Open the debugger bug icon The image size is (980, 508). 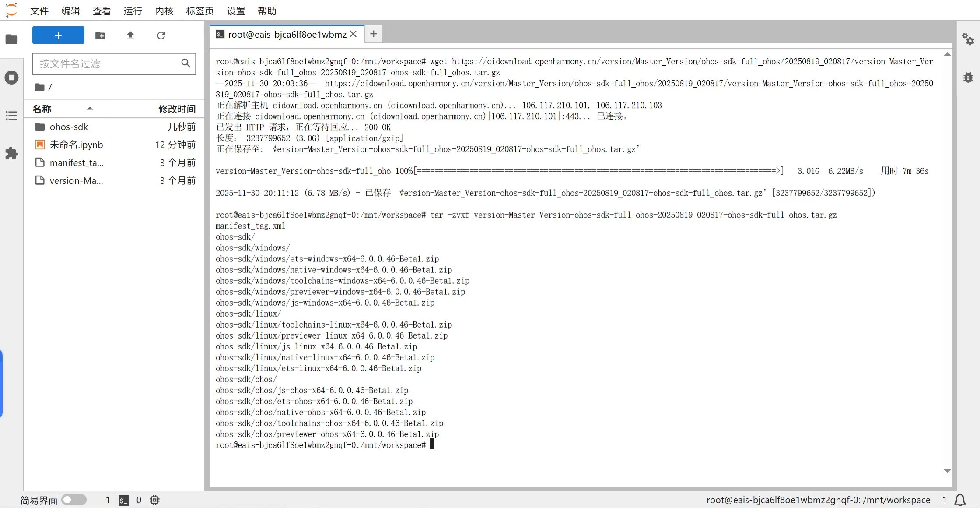coord(968,78)
